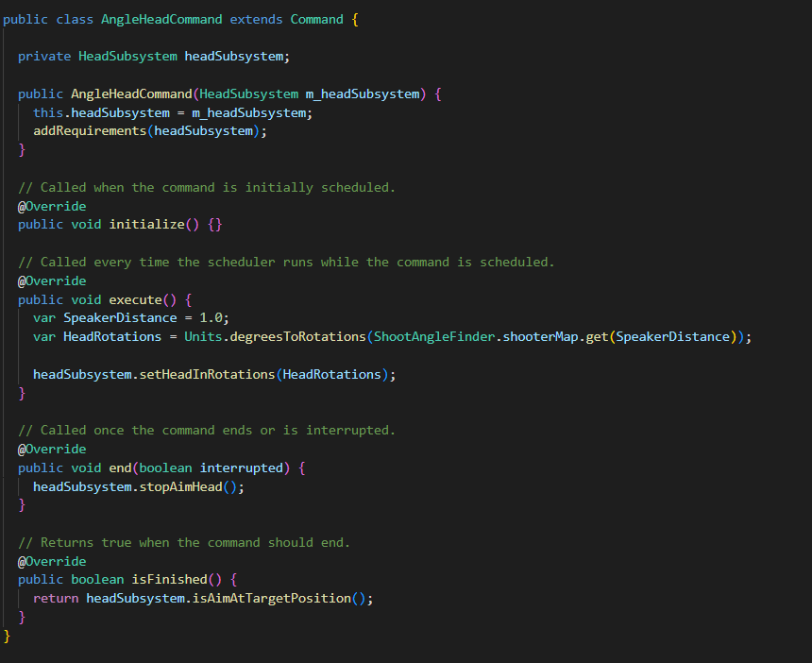Click the 'execute' method name

(x=136, y=300)
